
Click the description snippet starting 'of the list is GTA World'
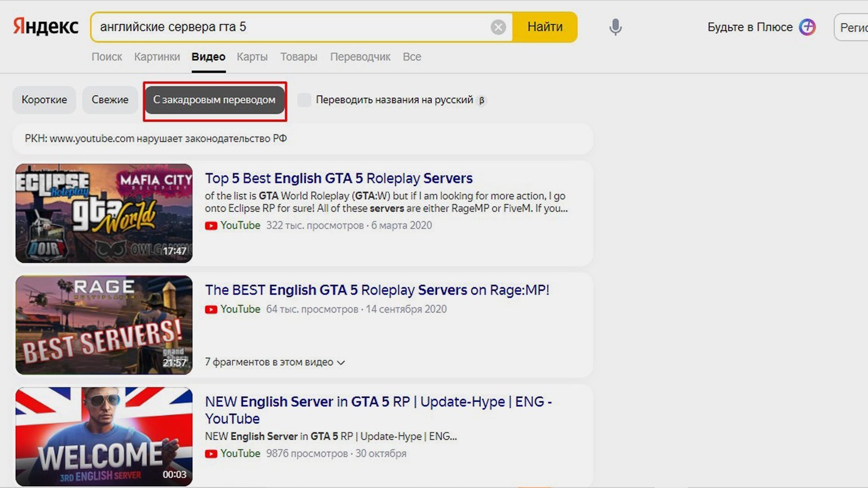[386, 202]
